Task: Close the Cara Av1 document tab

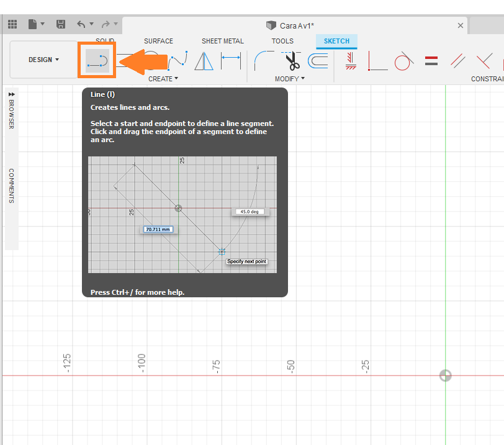Action: click(461, 25)
